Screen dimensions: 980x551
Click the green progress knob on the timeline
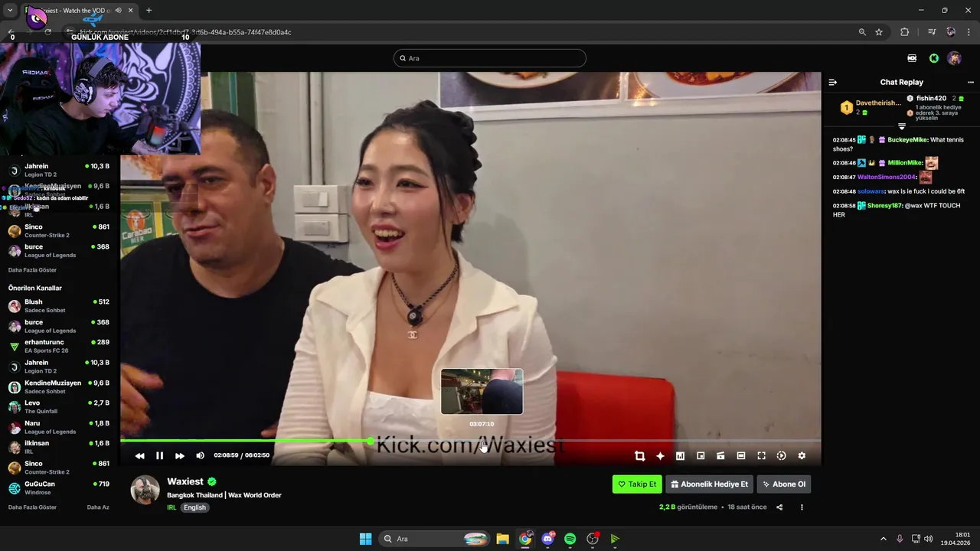pos(371,441)
